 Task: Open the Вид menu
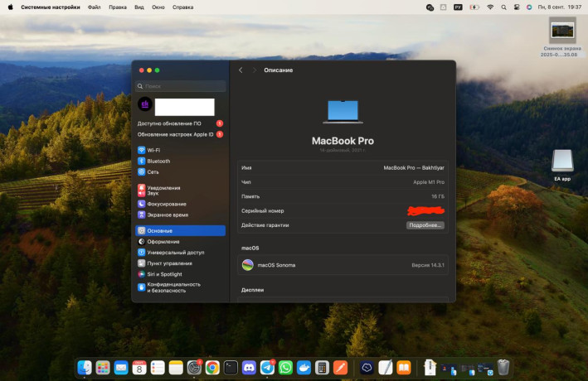[139, 7]
